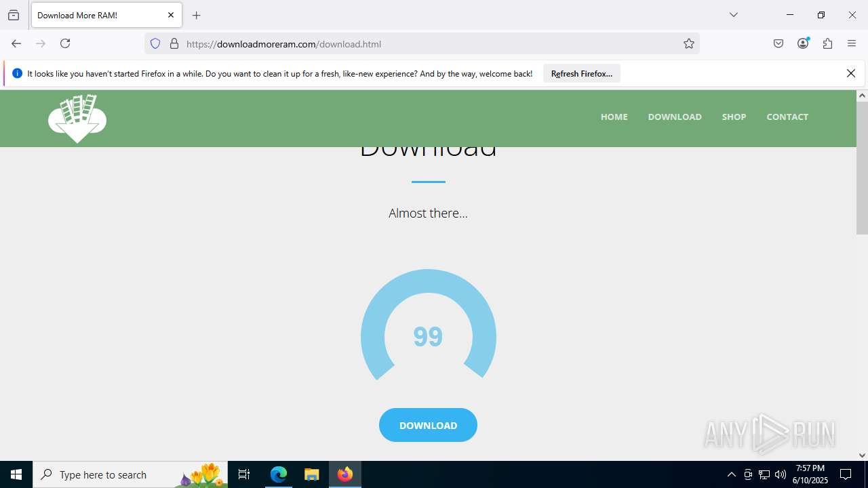This screenshot has height=488, width=868.
Task: Go to HOME in site navigation
Action: (614, 117)
